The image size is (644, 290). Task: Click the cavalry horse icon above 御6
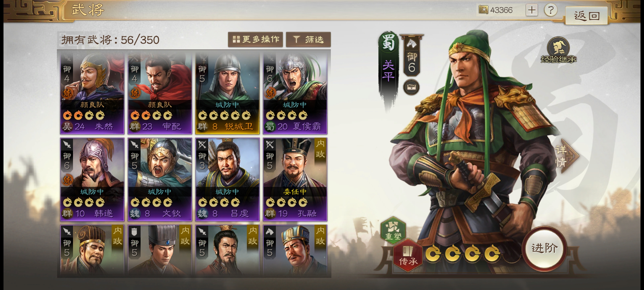(412, 43)
